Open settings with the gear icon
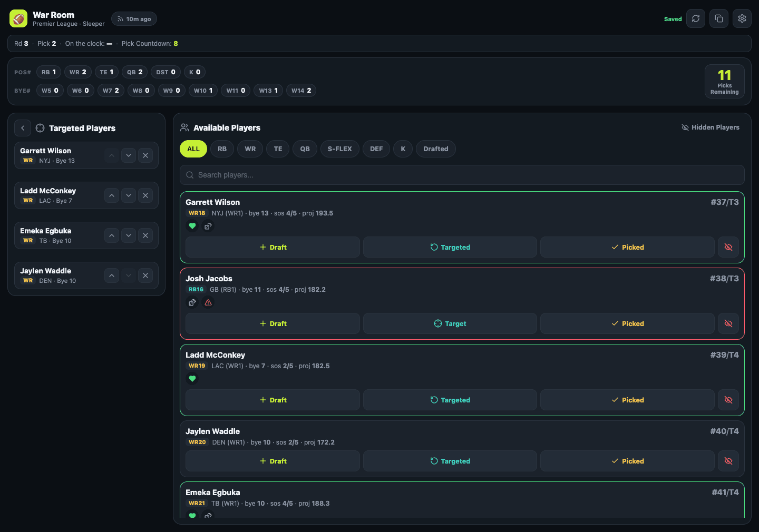 (742, 18)
